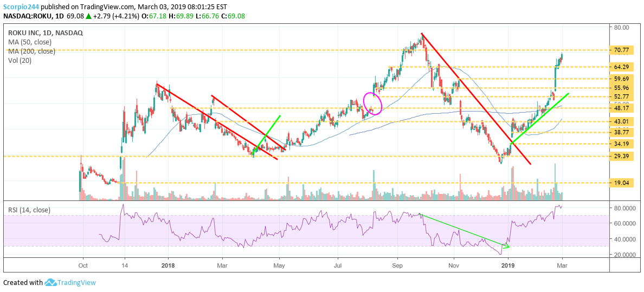Click the RSI 20.0000 axis value
This screenshot has height=292, width=644.
pyautogui.click(x=624, y=255)
